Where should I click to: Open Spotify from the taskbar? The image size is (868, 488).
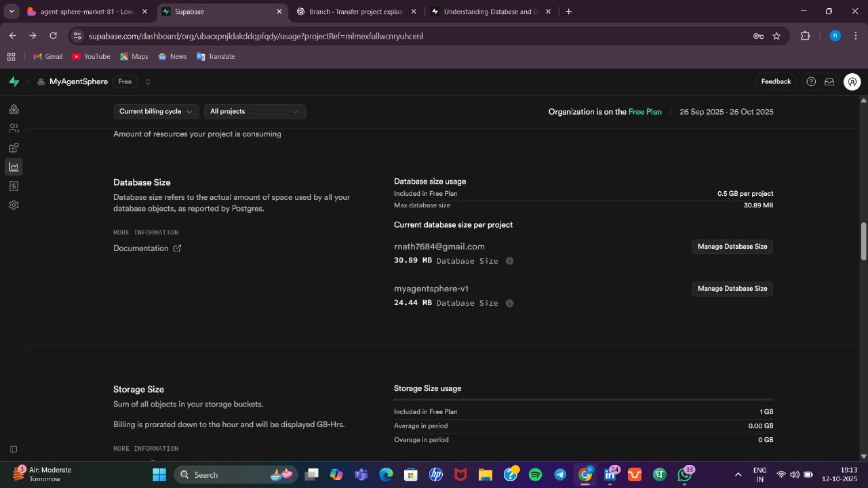pyautogui.click(x=536, y=474)
